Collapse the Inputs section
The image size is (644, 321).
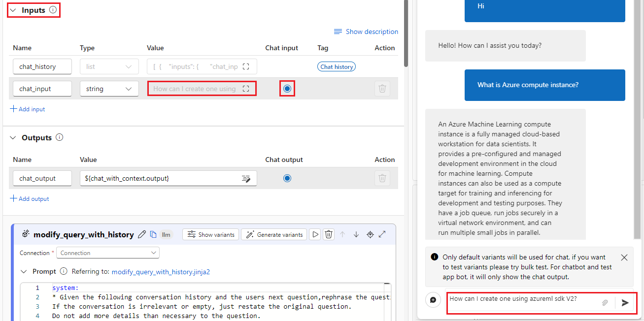[x=12, y=10]
